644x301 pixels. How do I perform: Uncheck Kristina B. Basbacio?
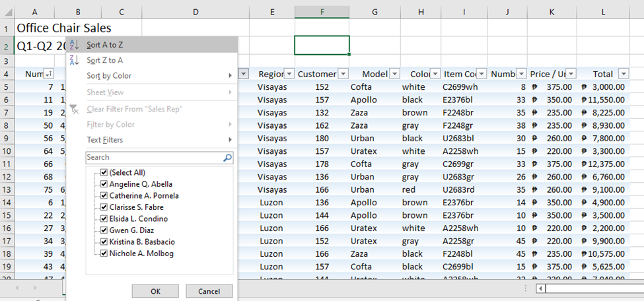(x=104, y=242)
